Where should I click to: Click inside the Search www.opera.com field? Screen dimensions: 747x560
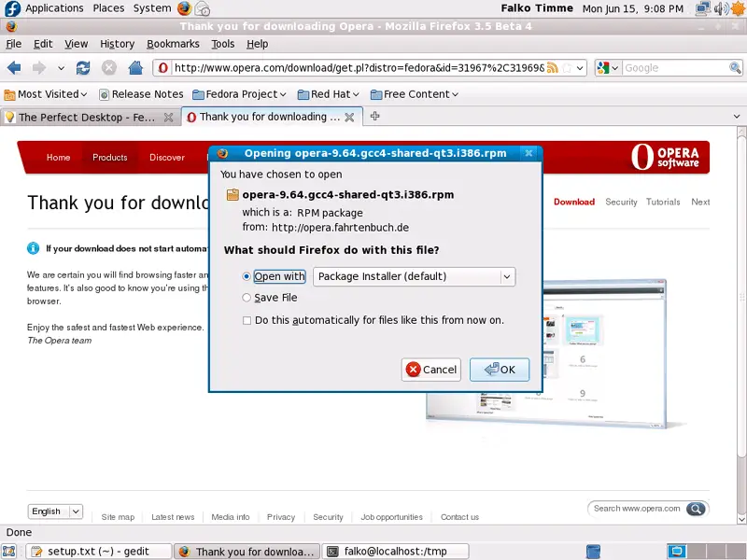pos(637,509)
